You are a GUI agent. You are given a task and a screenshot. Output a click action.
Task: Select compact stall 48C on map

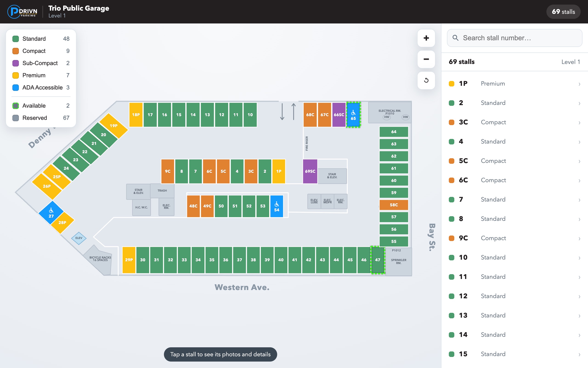[x=193, y=206]
